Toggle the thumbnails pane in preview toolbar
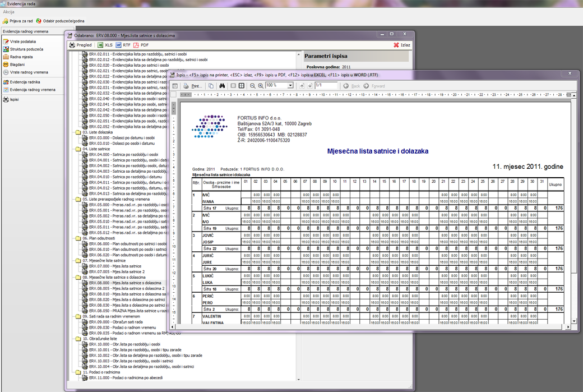Viewport: 583px width, 392px height. (x=175, y=86)
